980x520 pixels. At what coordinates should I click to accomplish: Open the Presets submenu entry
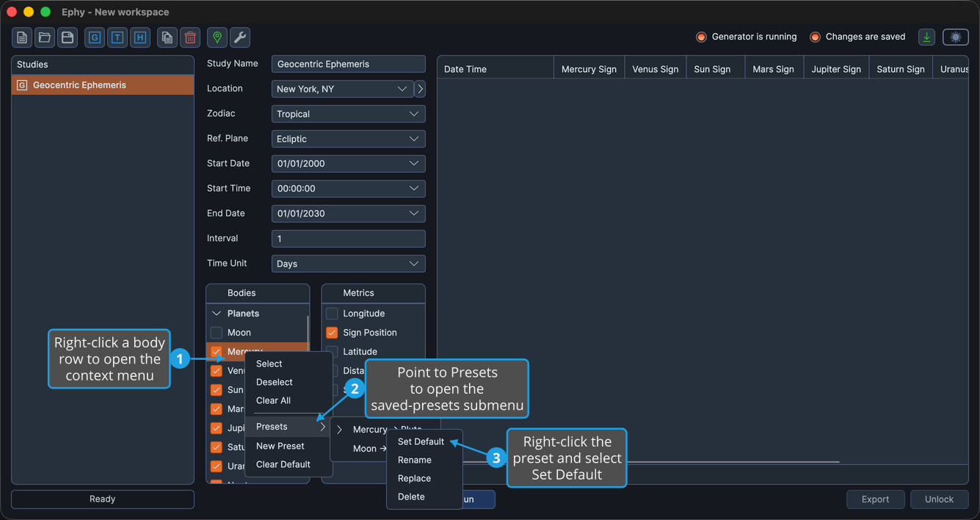288,427
